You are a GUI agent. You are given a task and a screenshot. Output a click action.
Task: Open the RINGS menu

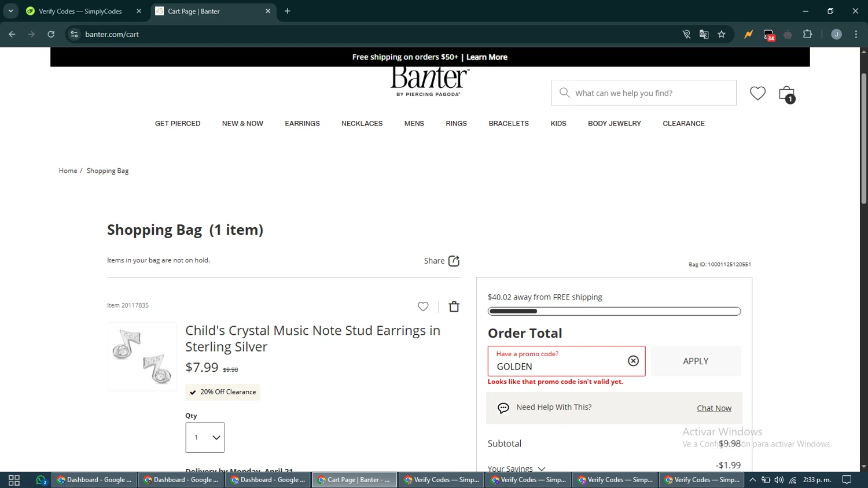pyautogui.click(x=456, y=124)
